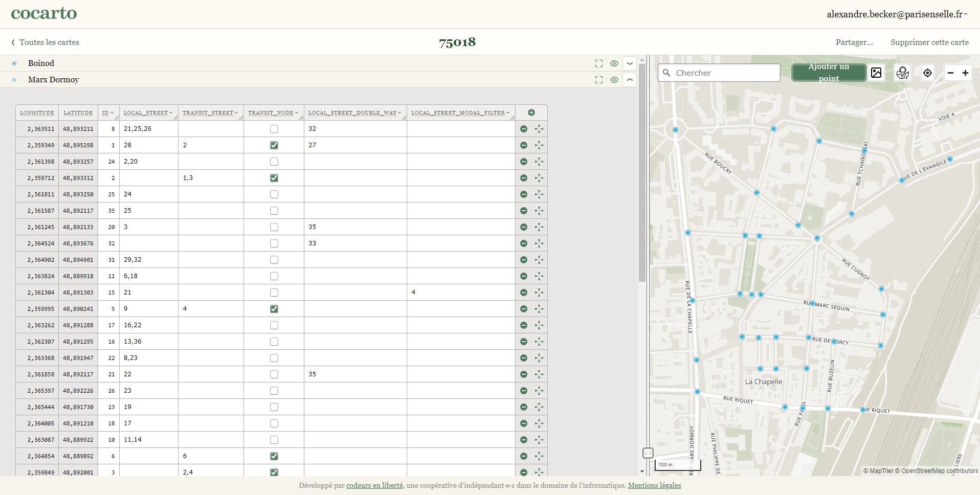980x495 pixels.
Task: Click the cocarto logo
Action: coord(44,13)
